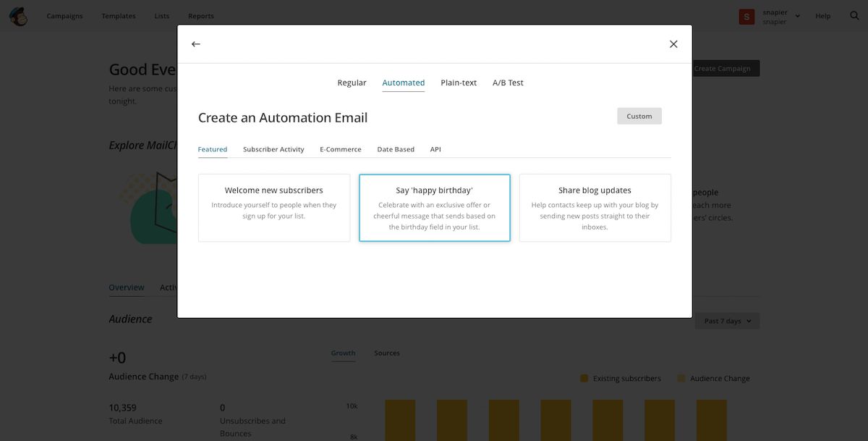Screen dimensions: 868x441
Task: Expand the snapier account dropdown
Action: click(x=797, y=16)
